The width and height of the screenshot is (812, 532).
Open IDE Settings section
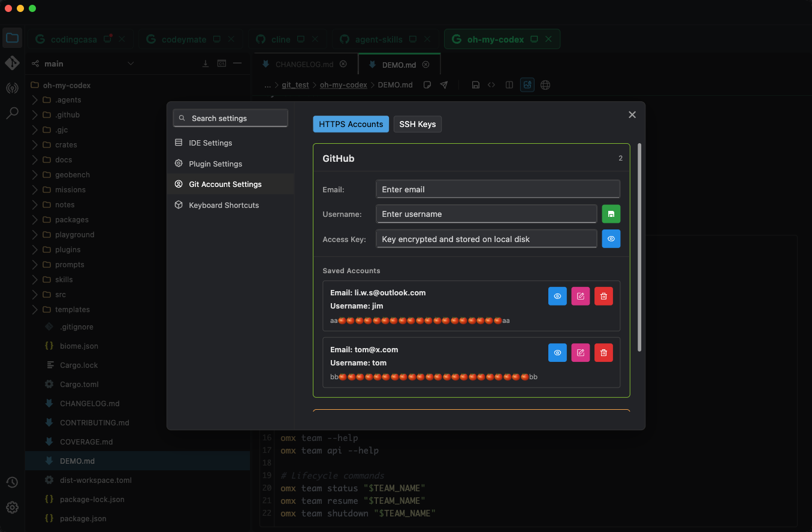[x=231, y=143]
